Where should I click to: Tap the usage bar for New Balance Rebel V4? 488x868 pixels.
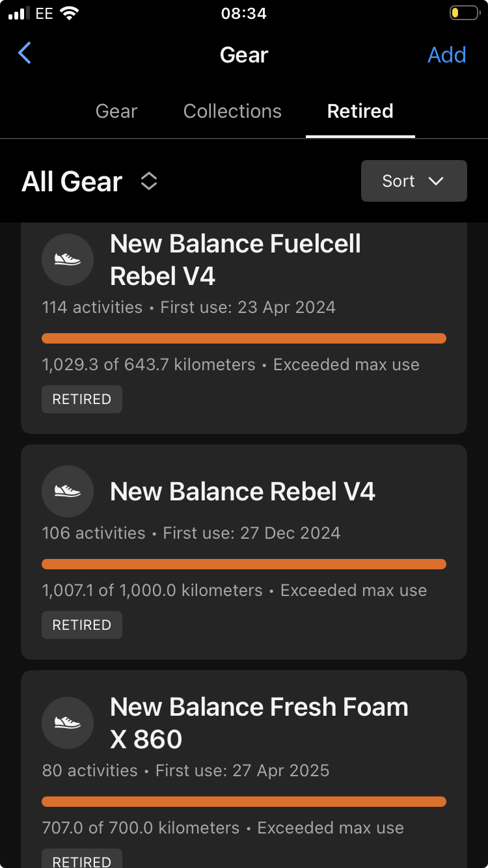(x=244, y=564)
